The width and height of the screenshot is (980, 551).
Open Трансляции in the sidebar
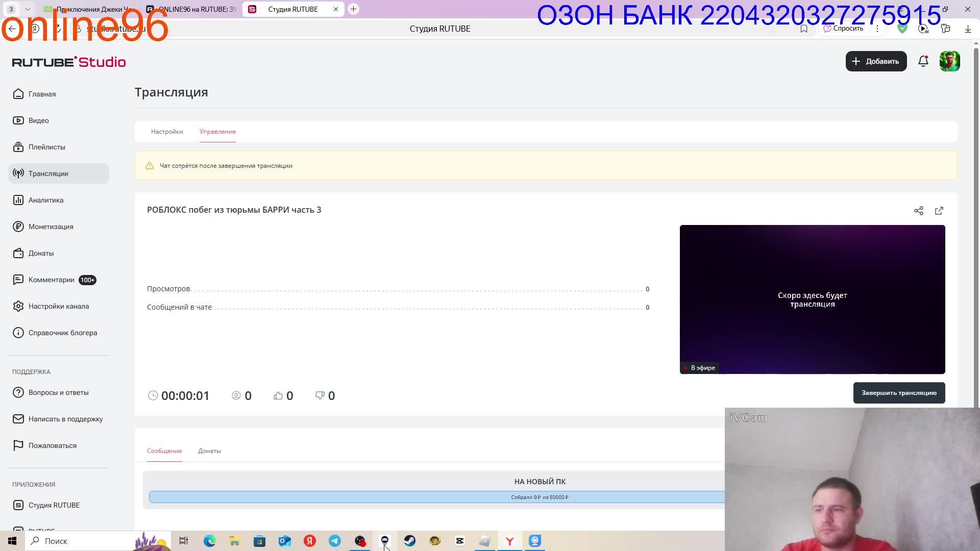[48, 173]
